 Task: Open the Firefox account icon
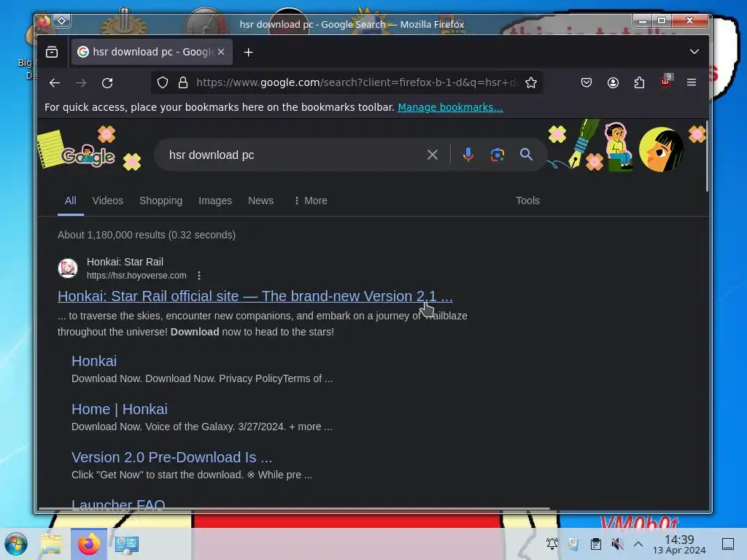click(x=613, y=83)
